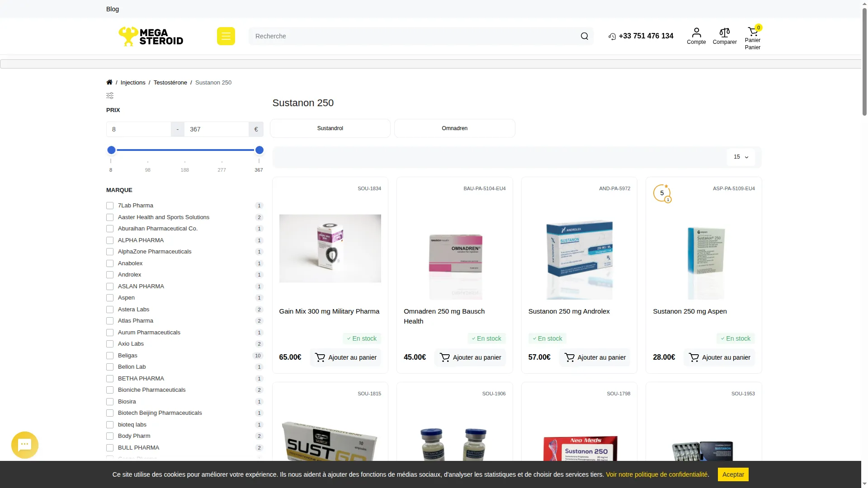Viewport: 868px width, 488px height.
Task: Check the Aaster Health and Sports Solutions filter
Action: [x=110, y=217]
